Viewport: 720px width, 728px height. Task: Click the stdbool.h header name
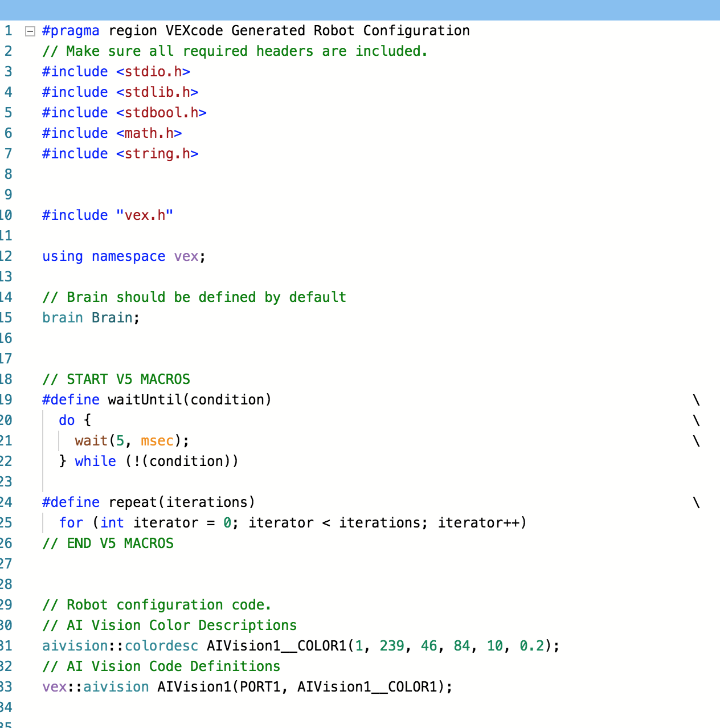(x=161, y=113)
